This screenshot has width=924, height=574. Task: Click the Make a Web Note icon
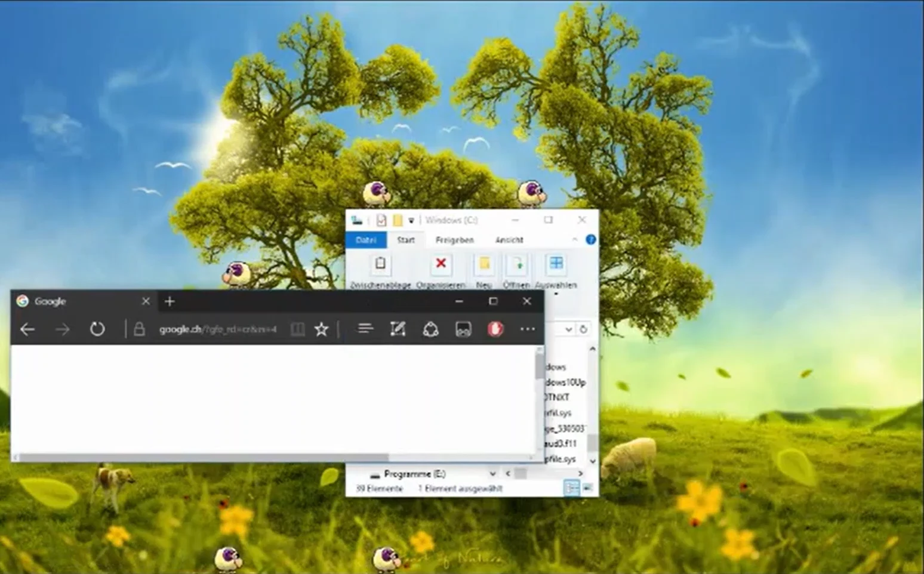tap(398, 329)
